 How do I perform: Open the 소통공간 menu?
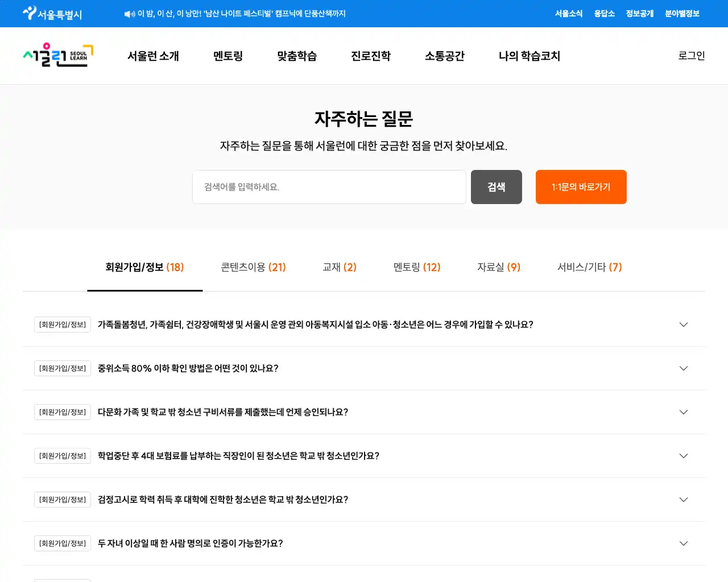(x=445, y=56)
